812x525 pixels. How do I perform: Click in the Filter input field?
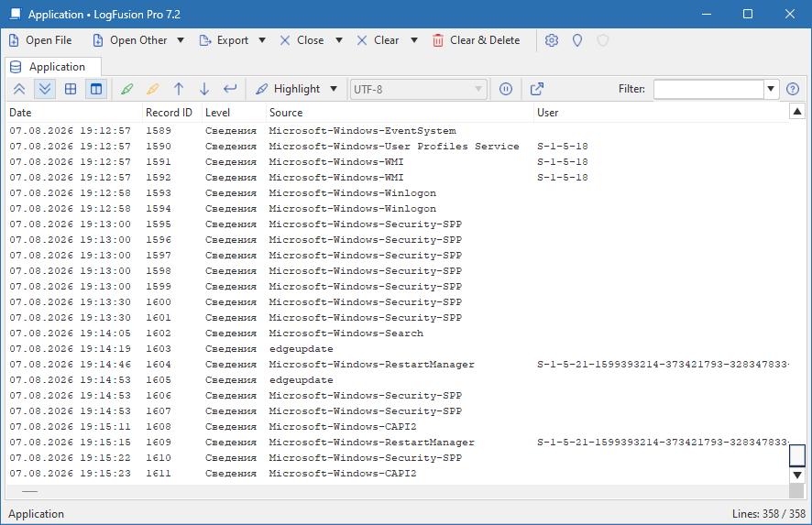[x=708, y=89]
